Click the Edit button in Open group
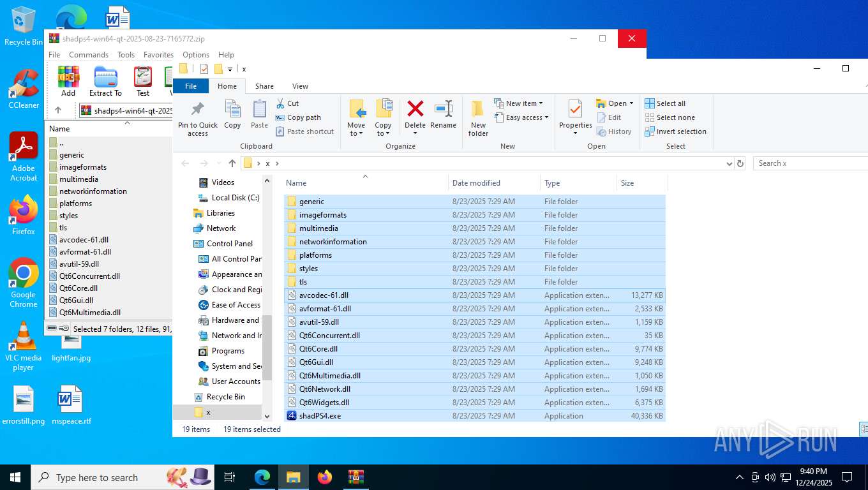 610,117
